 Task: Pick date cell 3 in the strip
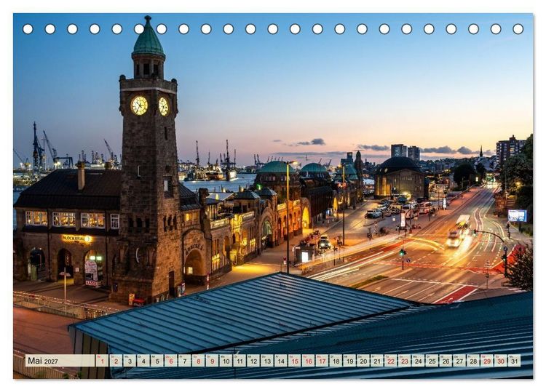coord(130,361)
